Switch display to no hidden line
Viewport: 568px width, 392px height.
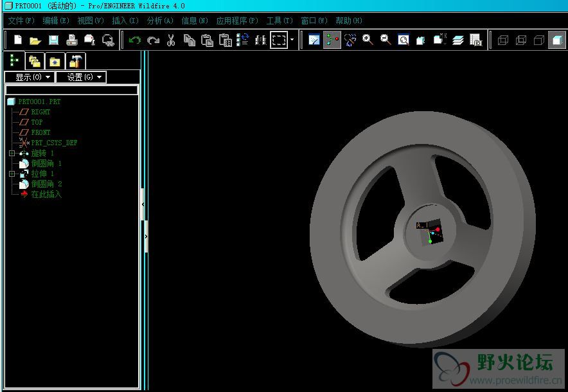pyautogui.click(x=538, y=40)
